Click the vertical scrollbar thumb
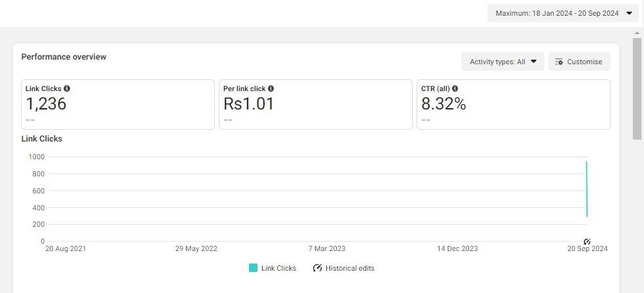The height and width of the screenshot is (293, 644). pos(637,88)
